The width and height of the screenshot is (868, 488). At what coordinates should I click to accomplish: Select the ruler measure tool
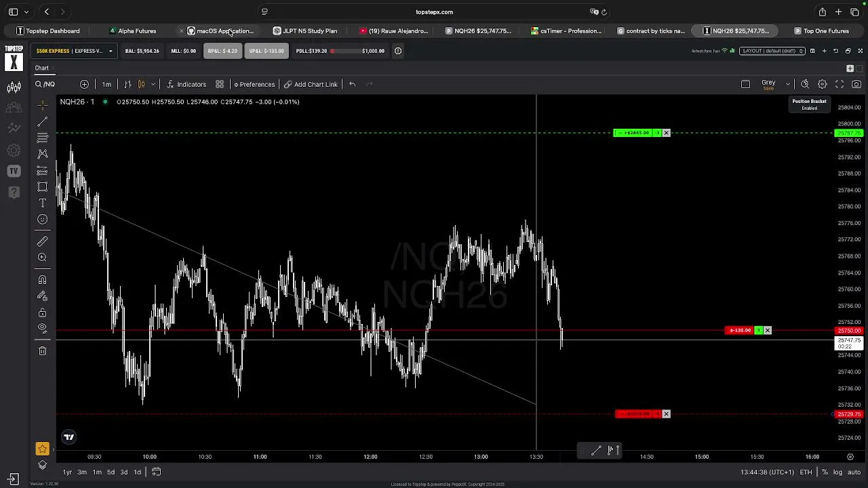click(42, 241)
